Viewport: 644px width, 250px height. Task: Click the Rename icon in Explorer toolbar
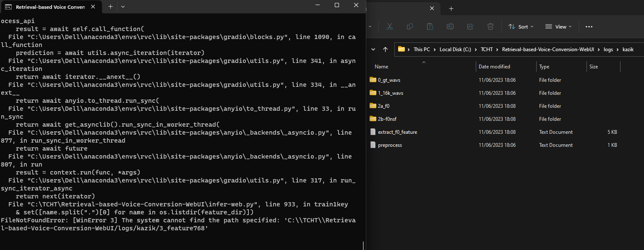click(x=450, y=26)
